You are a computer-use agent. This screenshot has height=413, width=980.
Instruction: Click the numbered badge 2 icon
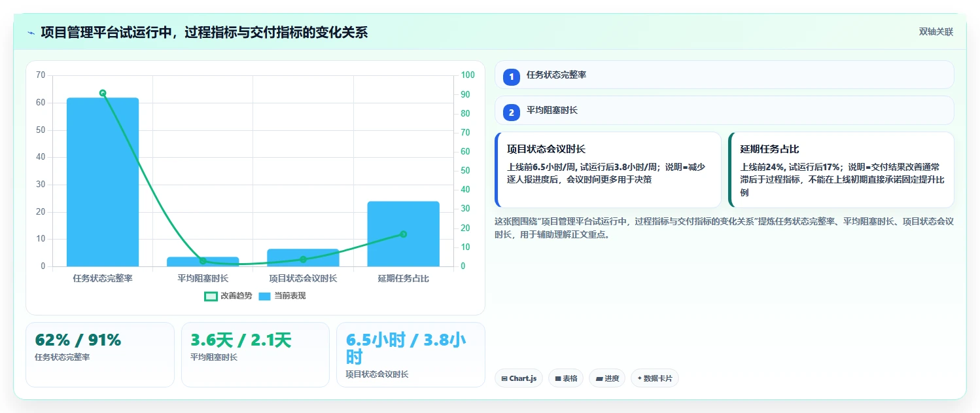[x=512, y=113]
